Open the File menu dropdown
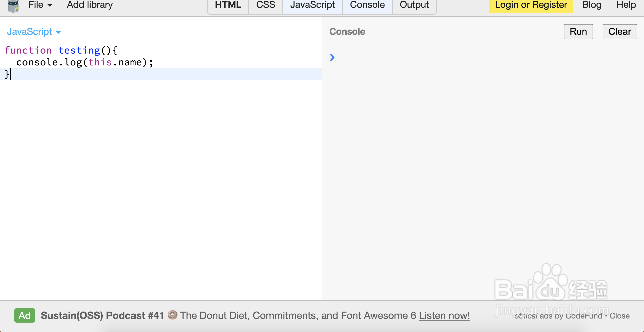This screenshot has width=644, height=332. pos(40,5)
